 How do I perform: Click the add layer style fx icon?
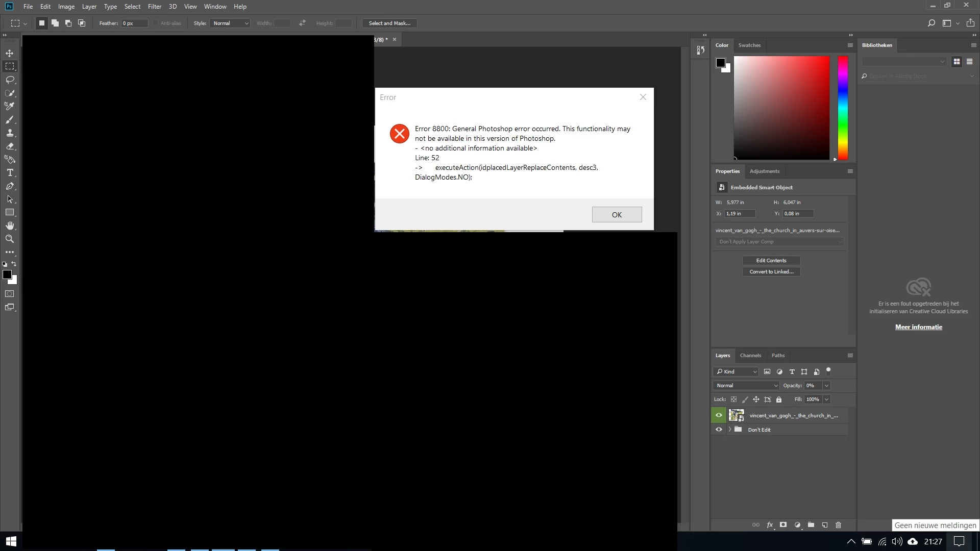click(770, 525)
